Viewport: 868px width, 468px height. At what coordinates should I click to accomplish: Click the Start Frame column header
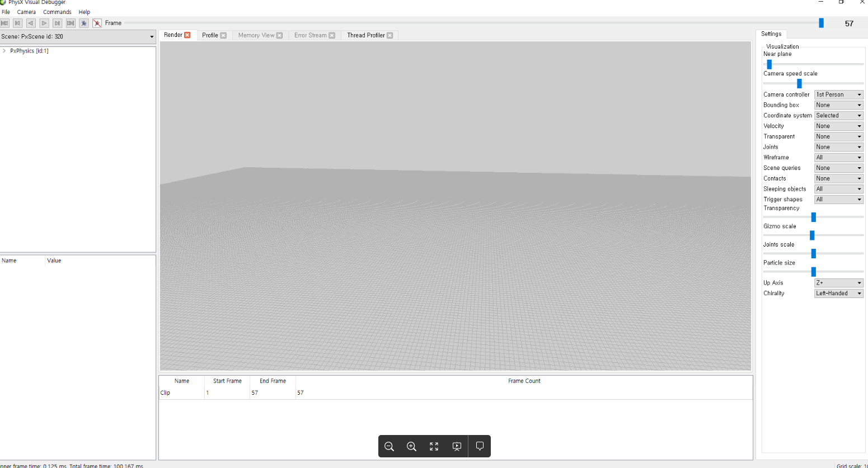(227, 381)
